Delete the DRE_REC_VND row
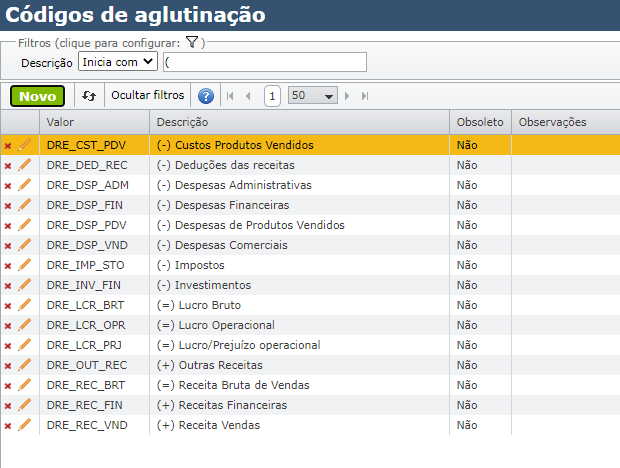The width and height of the screenshot is (620, 468). (8, 426)
